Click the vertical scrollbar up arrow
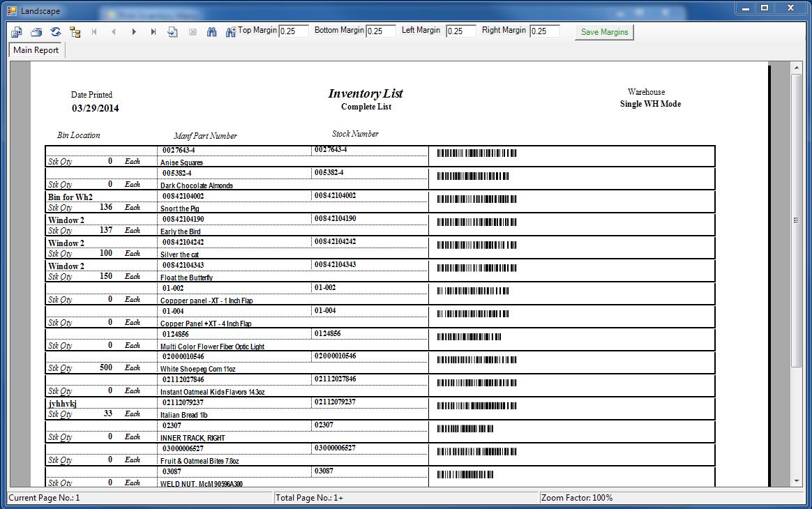The width and height of the screenshot is (812, 509). [x=797, y=67]
